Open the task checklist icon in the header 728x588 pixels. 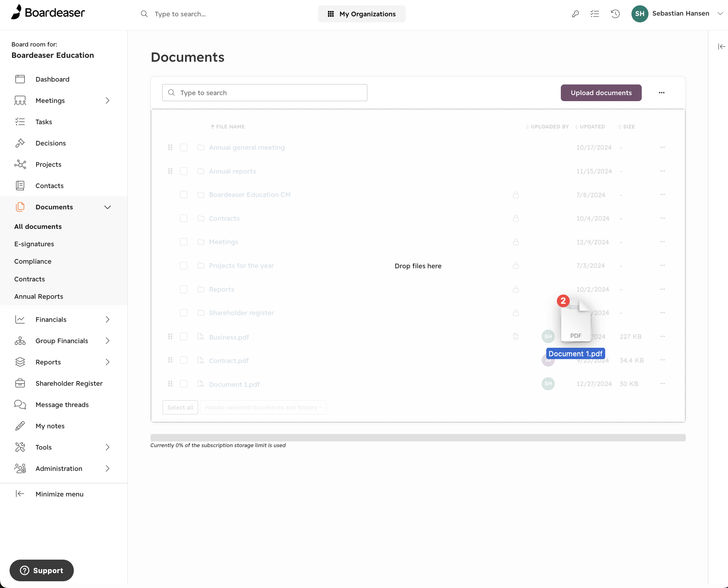point(595,14)
